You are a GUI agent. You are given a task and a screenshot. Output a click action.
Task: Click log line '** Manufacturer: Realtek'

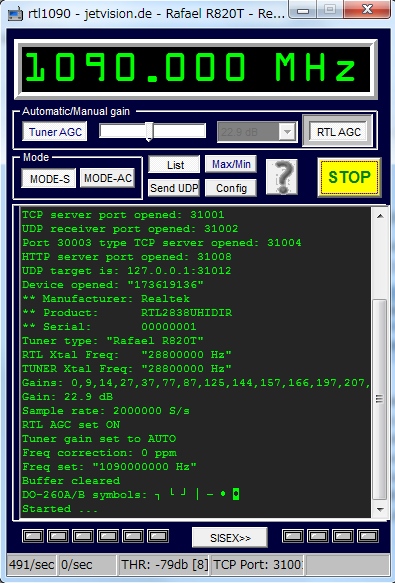click(x=106, y=299)
